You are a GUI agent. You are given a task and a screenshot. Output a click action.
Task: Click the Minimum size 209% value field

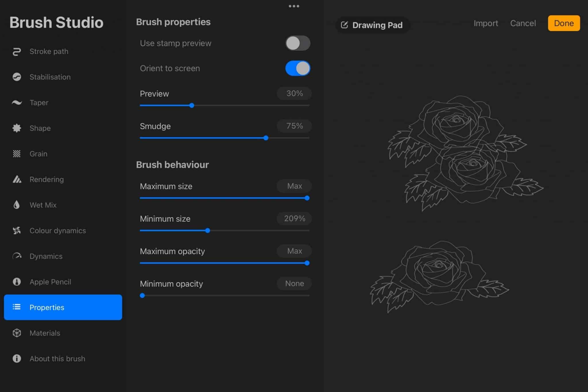click(294, 219)
